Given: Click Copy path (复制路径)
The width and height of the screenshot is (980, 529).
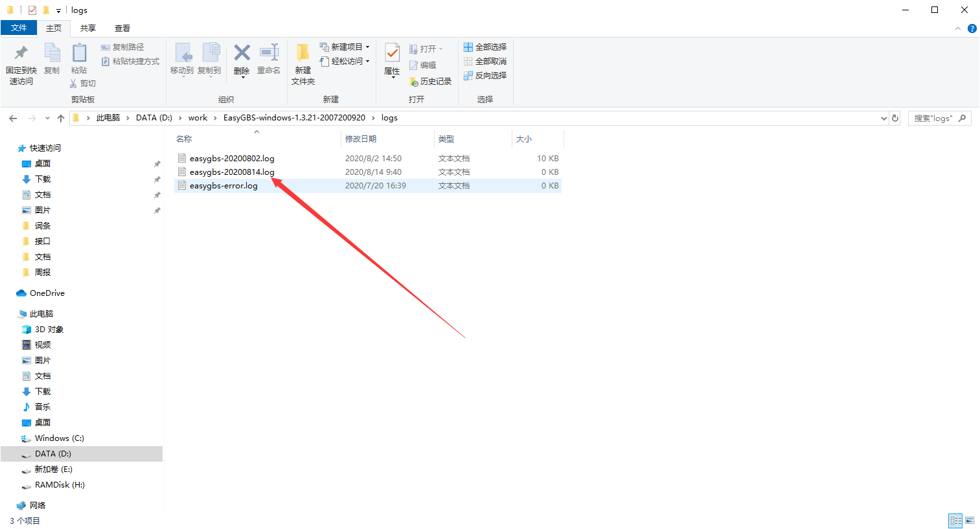Looking at the screenshot, I should click(122, 47).
